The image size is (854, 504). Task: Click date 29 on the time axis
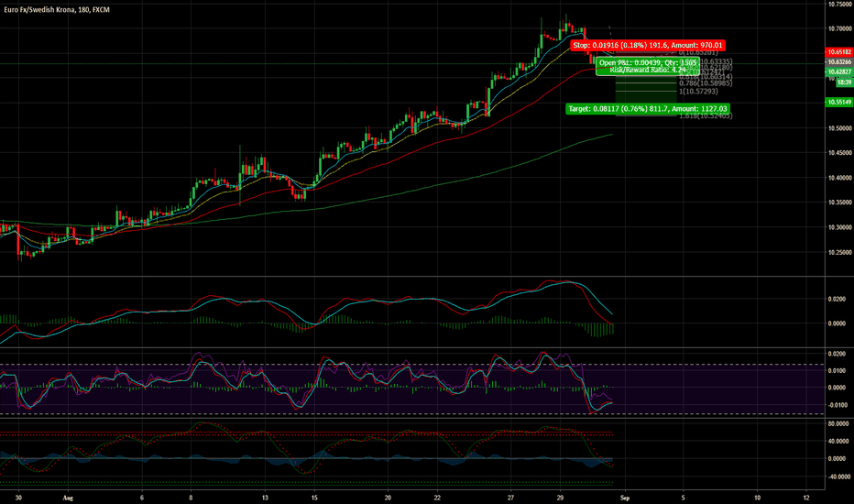(560, 498)
